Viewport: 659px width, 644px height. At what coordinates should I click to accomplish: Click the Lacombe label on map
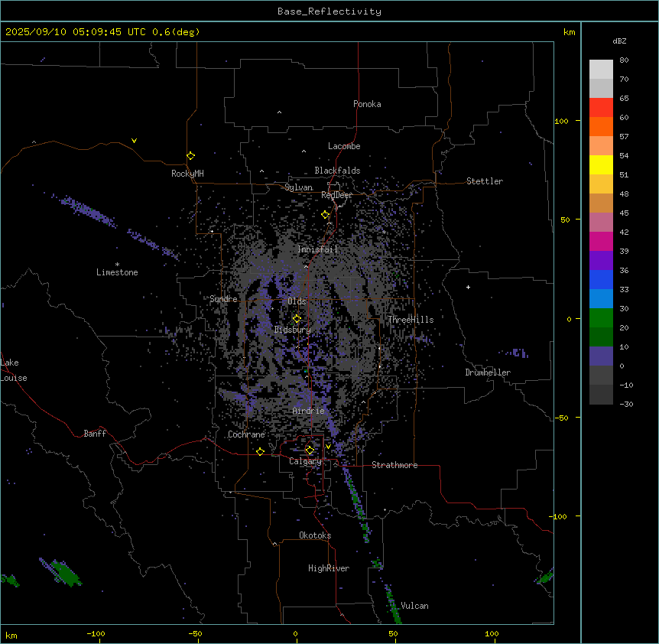[x=344, y=146]
